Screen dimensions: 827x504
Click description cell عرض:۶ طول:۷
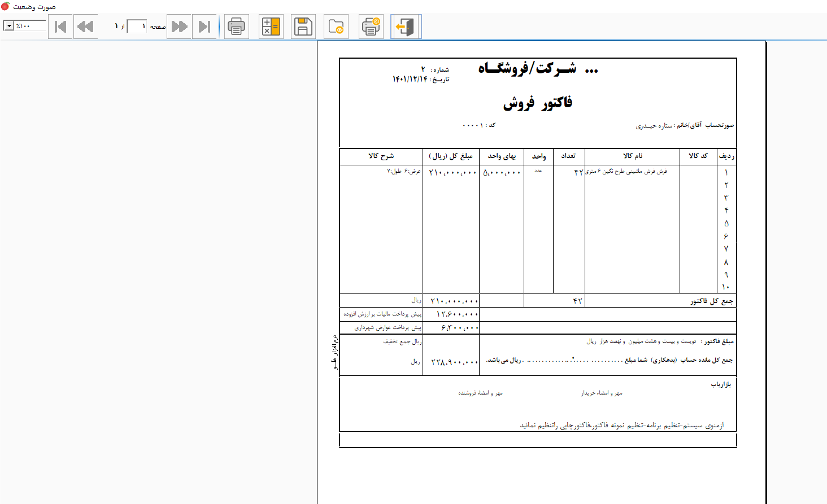[x=404, y=171]
